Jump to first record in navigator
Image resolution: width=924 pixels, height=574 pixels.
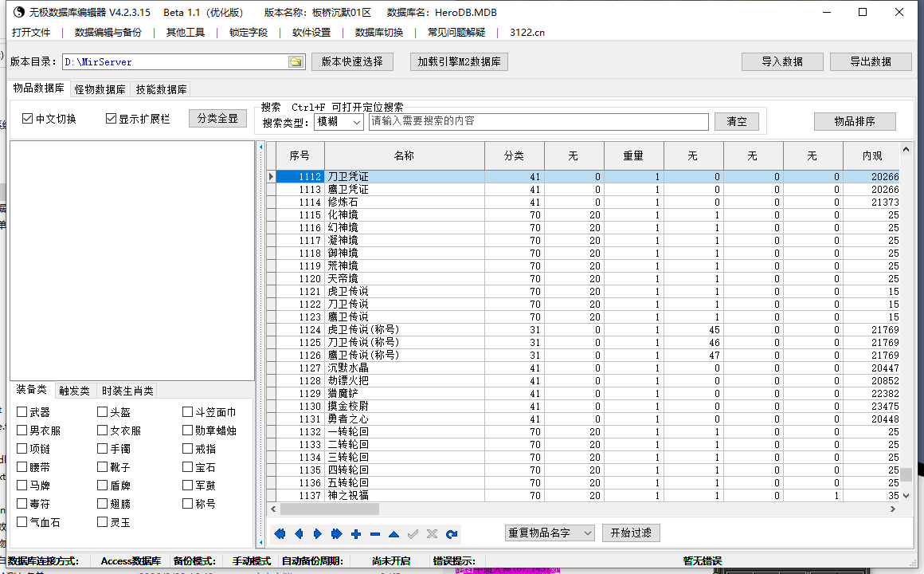(x=280, y=534)
